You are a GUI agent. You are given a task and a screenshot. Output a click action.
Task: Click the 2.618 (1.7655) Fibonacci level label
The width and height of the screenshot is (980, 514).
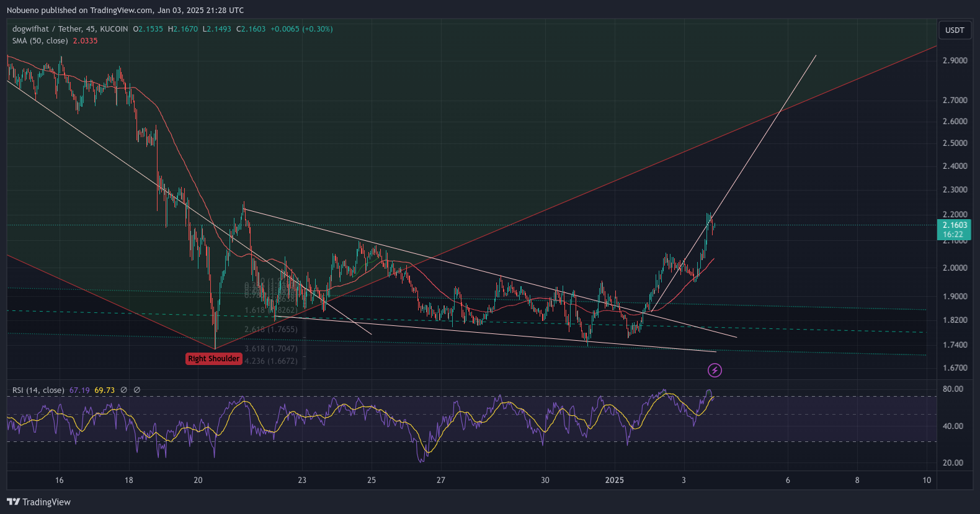pos(271,329)
